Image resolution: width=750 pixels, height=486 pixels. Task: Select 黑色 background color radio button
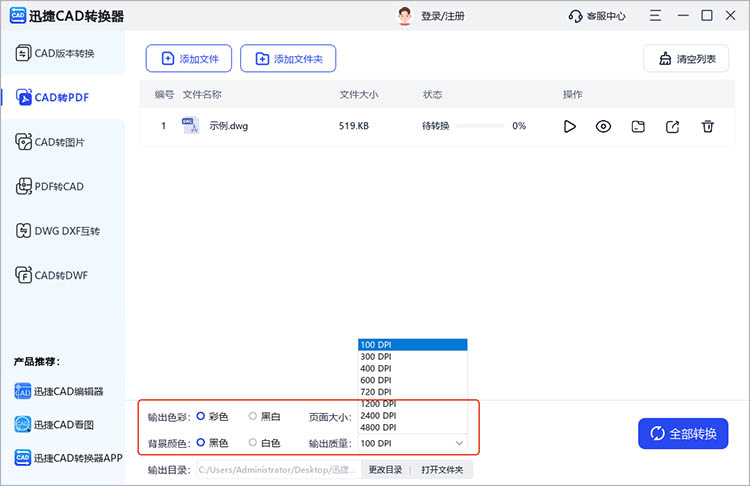coord(200,442)
